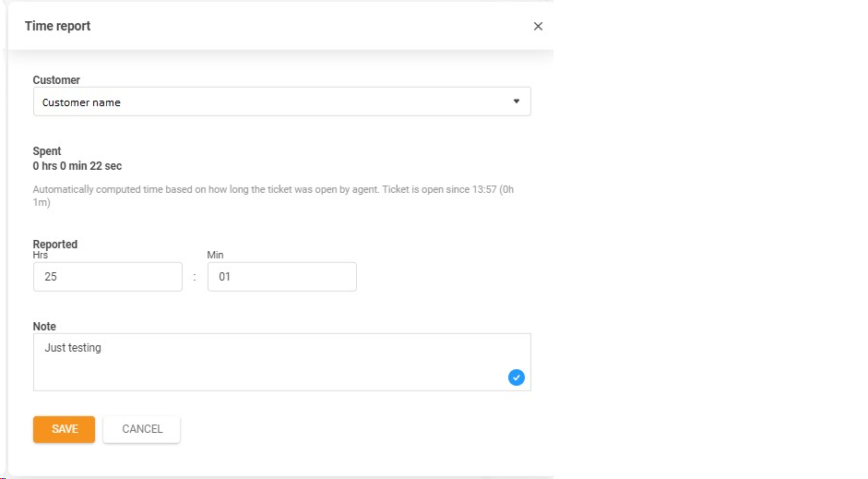Image resolution: width=868 pixels, height=479 pixels.
Task: Click the 'Time report' dialog title
Action: (x=57, y=26)
